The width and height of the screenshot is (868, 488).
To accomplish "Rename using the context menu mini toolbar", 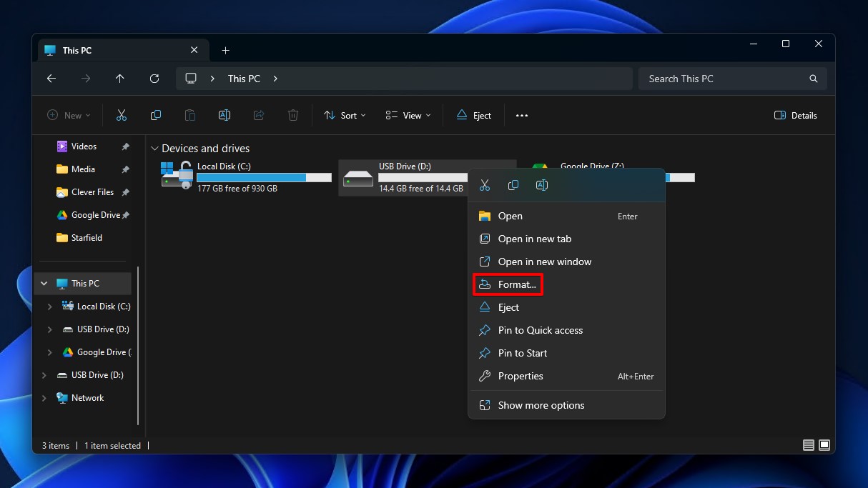I will pos(541,184).
